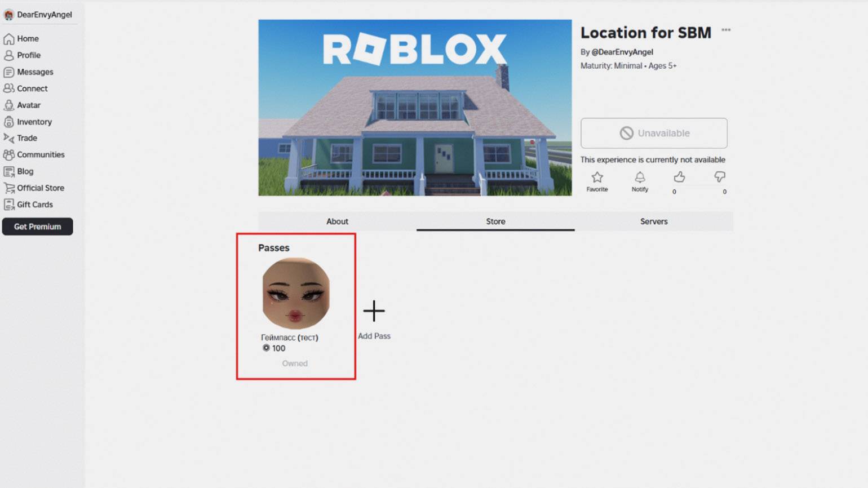This screenshot has height=488, width=868.
Task: Open Inventory from the sidebar
Action: tap(34, 122)
